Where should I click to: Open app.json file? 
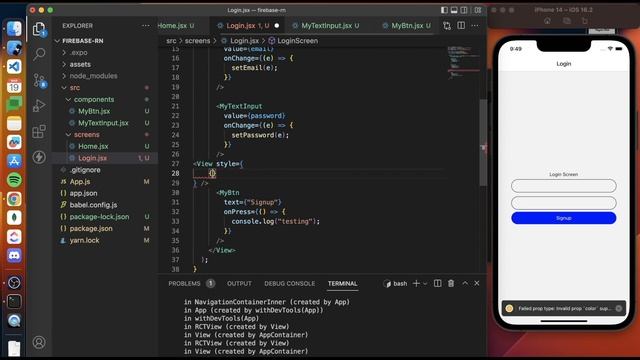tap(83, 193)
